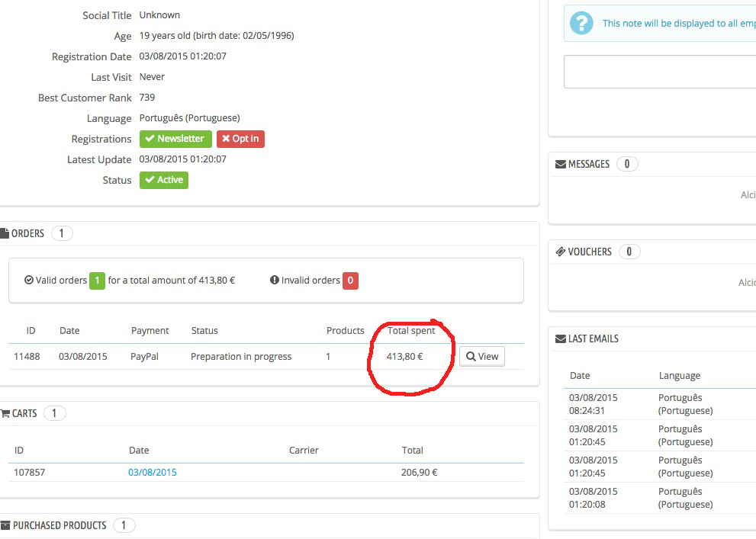756x539 pixels.
Task: Click cart ID 107857
Action: click(30, 473)
